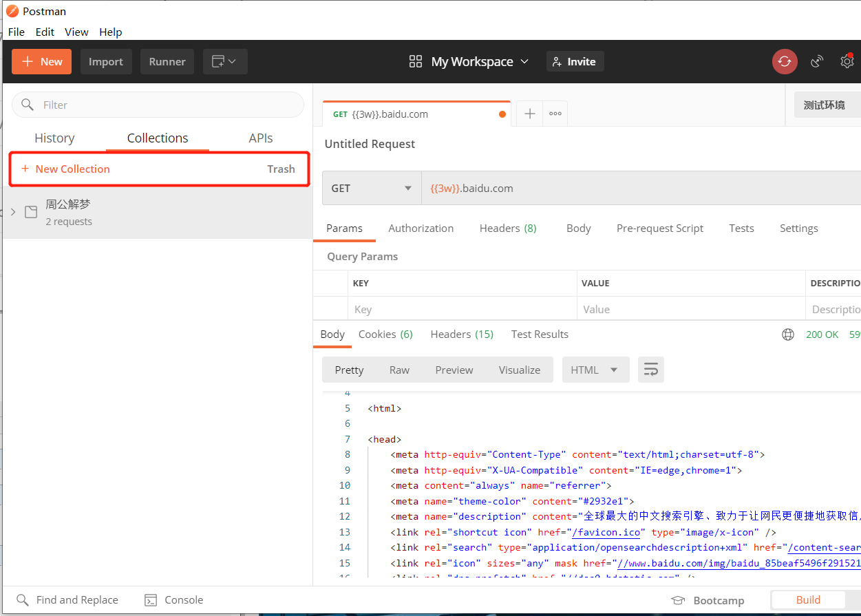
Task: Select the Authorization tab
Action: point(421,229)
